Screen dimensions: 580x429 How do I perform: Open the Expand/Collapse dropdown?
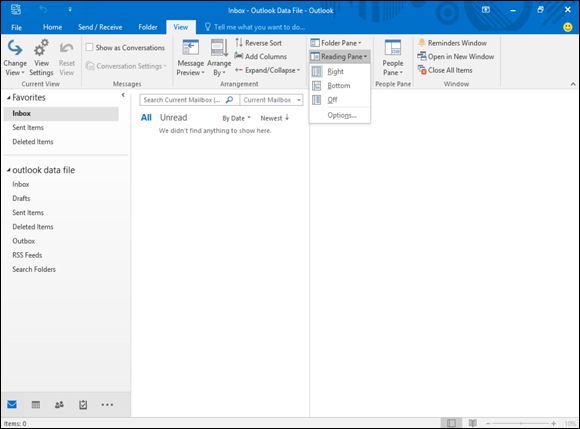point(267,70)
